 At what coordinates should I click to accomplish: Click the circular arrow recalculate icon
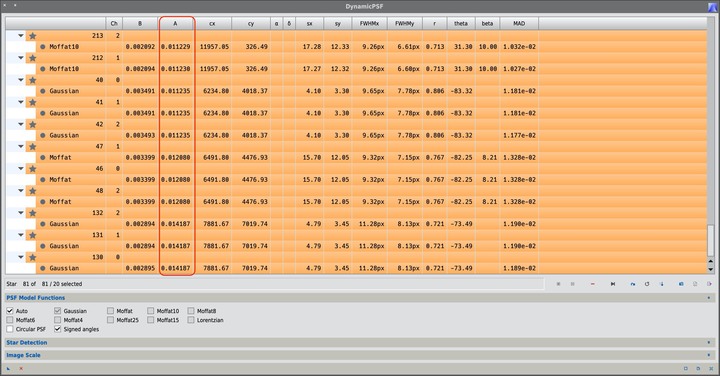point(647,284)
